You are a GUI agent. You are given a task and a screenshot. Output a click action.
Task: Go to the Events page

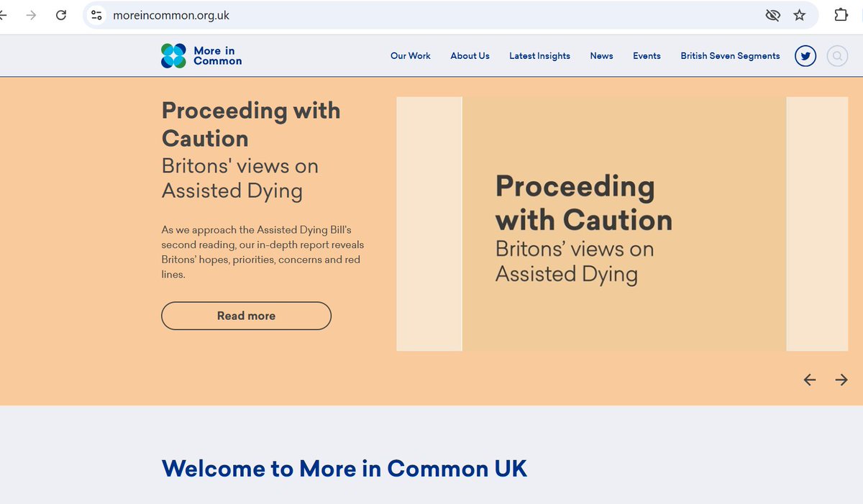[x=647, y=56]
